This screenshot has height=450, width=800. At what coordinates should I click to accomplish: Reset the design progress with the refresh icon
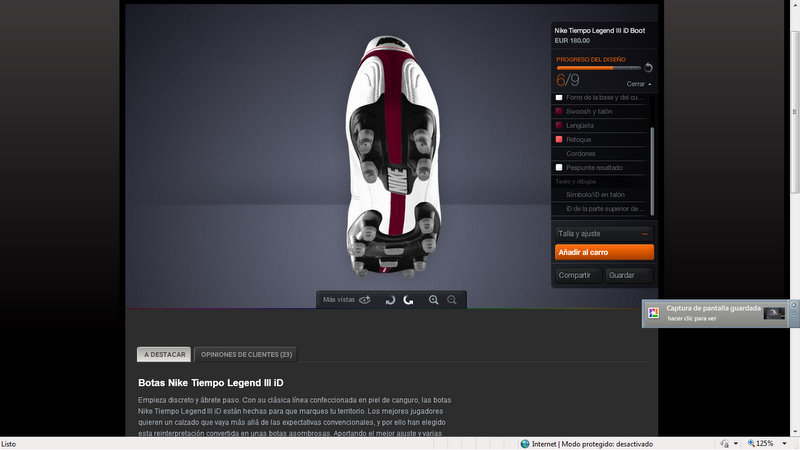648,67
